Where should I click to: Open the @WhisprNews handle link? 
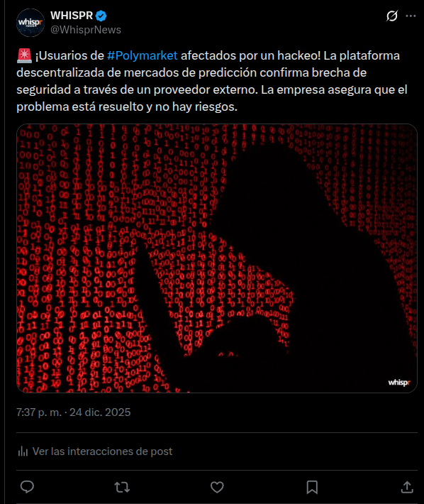(x=86, y=30)
